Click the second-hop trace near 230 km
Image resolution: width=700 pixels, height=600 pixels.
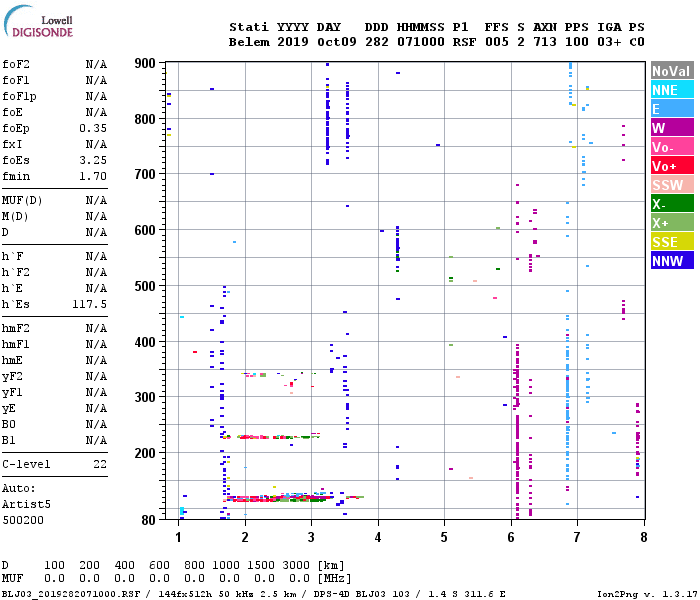(272, 437)
